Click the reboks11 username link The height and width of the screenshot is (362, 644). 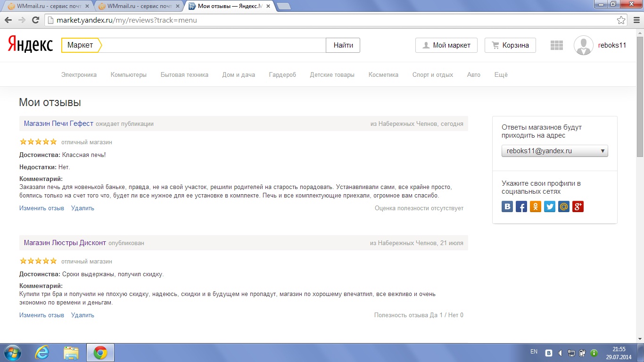[x=612, y=45]
